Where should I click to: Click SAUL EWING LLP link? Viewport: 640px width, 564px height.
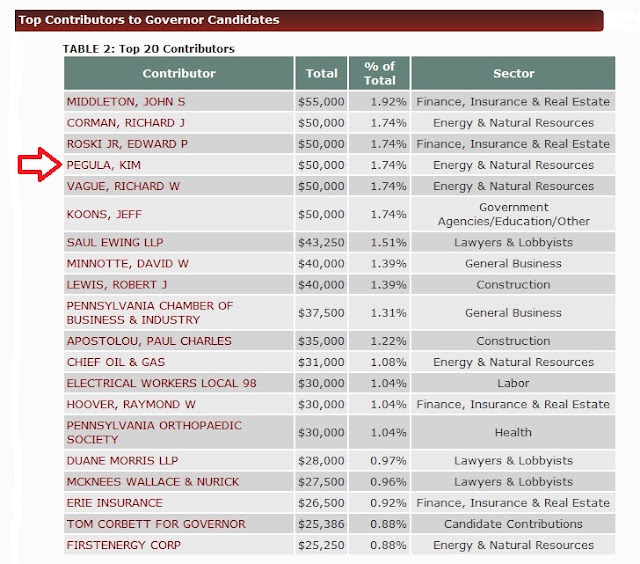[115, 242]
